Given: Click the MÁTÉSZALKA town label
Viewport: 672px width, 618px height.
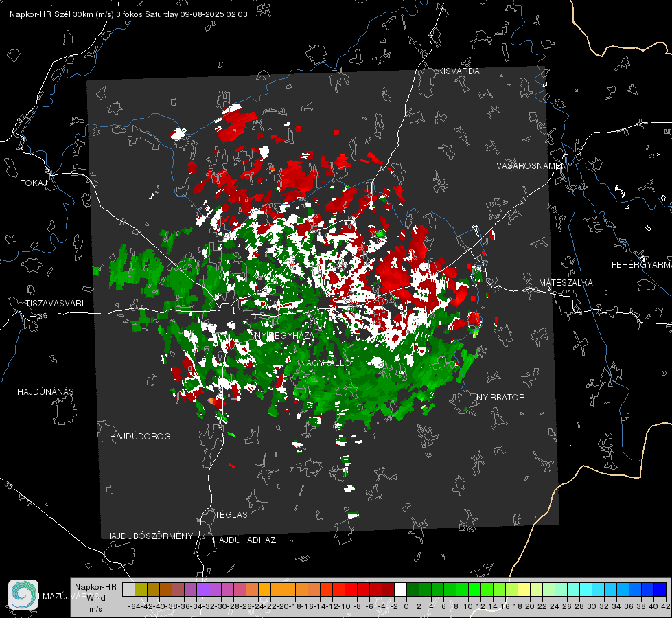Looking at the screenshot, I should coord(566,282).
